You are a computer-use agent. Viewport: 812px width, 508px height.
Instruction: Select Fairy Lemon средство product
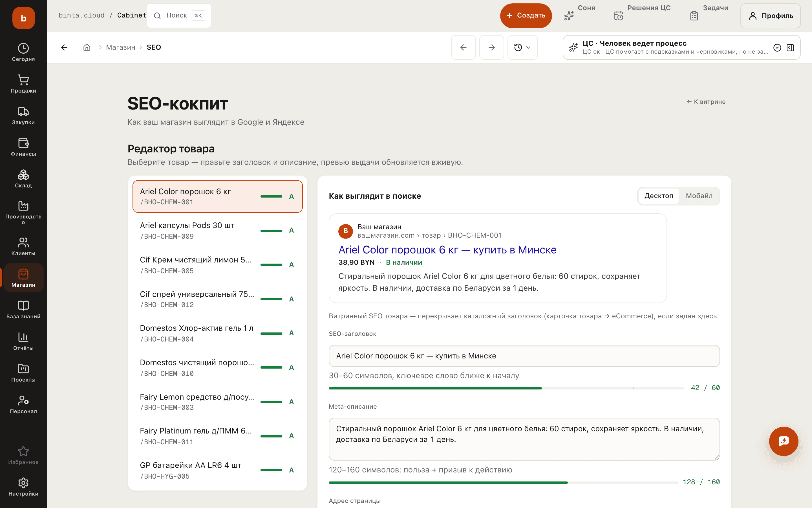(217, 402)
